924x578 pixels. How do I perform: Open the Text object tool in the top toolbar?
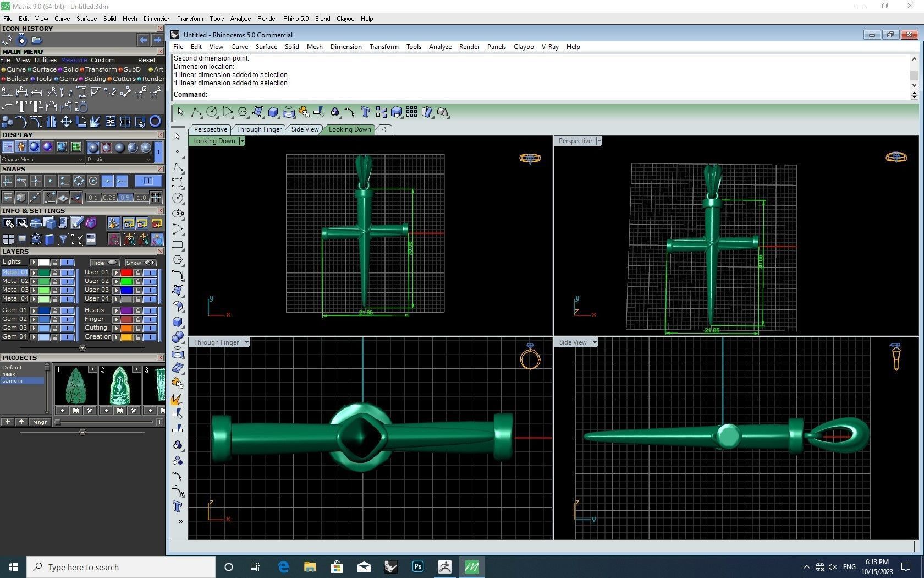pyautogui.click(x=365, y=112)
